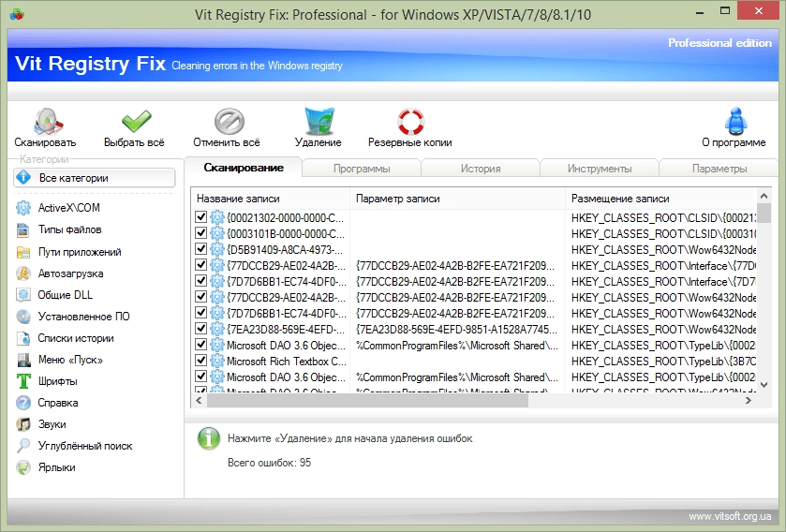Open Резервные копии lifebuoy icon
The width and height of the screenshot is (786, 532).
pyautogui.click(x=410, y=122)
